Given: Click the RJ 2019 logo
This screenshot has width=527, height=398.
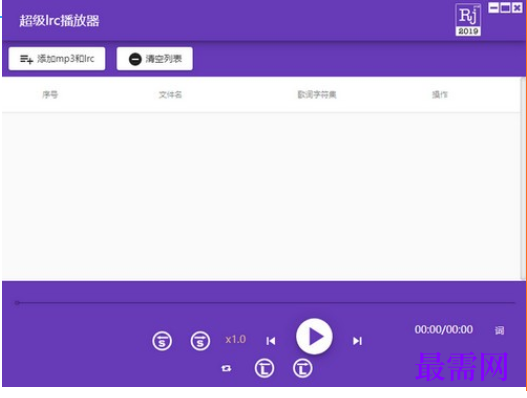Looking at the screenshot, I should pyautogui.click(x=468, y=20).
